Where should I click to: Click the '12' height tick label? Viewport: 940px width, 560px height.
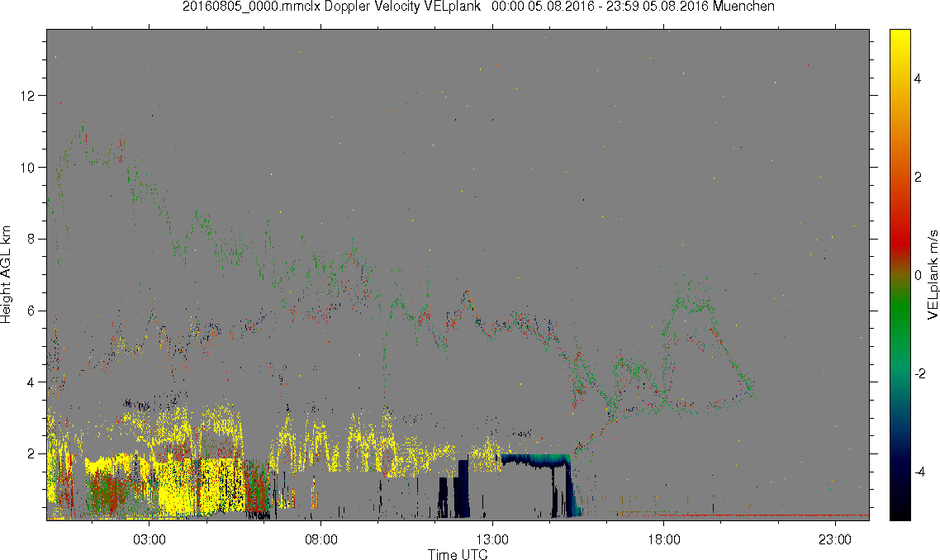pos(27,95)
